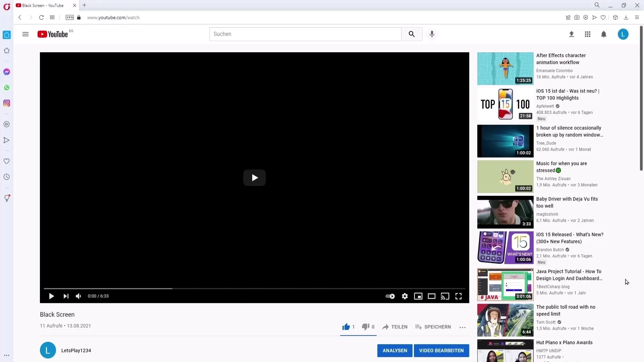
Task: Click the 'iOS 15 ist da' thumbnail
Action: [x=505, y=104]
